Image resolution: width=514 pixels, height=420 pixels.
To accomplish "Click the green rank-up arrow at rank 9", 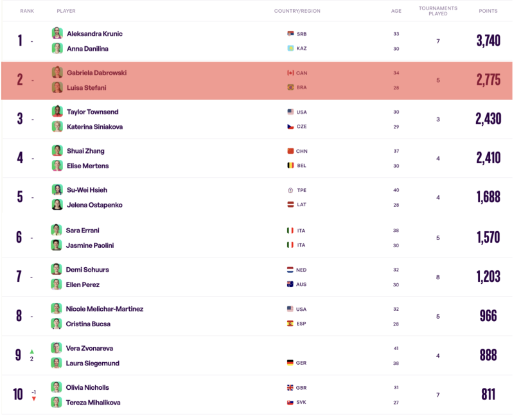I will (x=32, y=352).
